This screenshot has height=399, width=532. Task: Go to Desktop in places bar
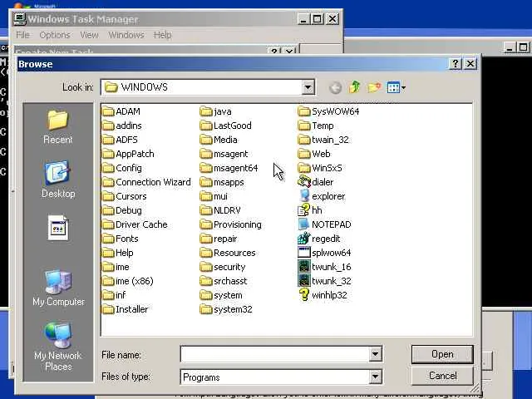coord(58,180)
